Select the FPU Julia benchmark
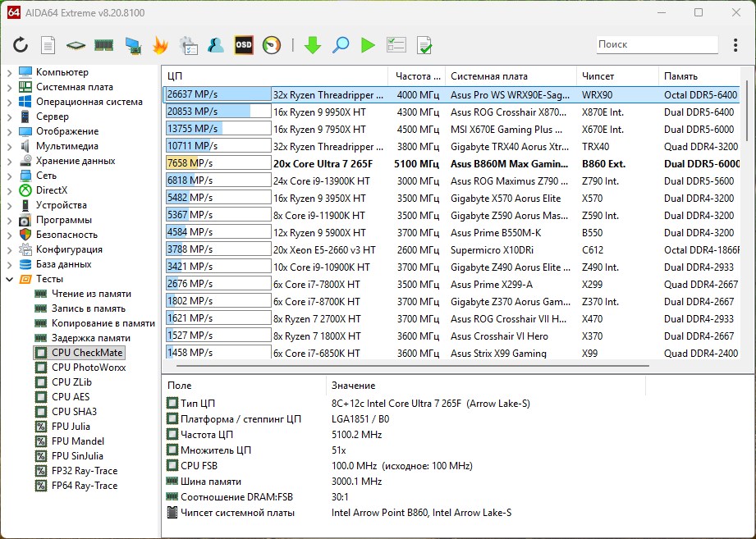The image size is (756, 539). click(x=71, y=427)
